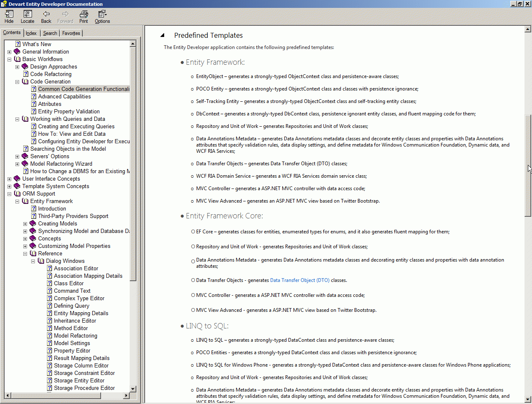Collapse Working with Queries and Data node
532x404 pixels.
coord(17,119)
